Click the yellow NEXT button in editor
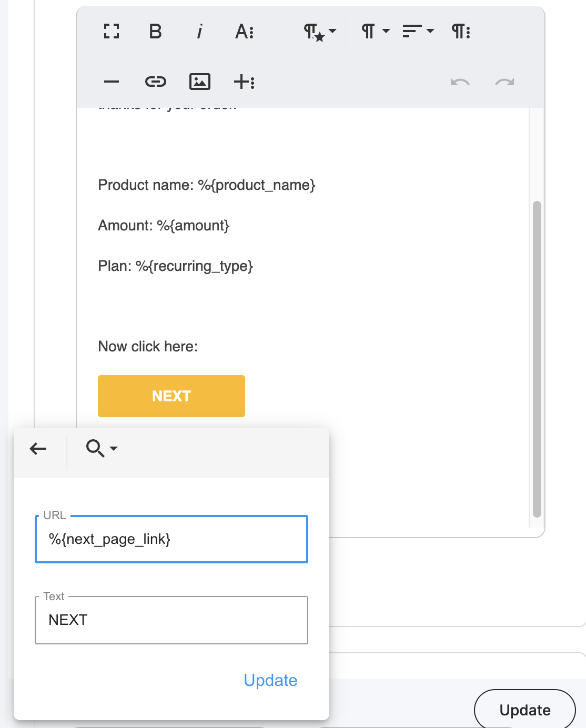This screenshot has width=586, height=728. tap(171, 396)
